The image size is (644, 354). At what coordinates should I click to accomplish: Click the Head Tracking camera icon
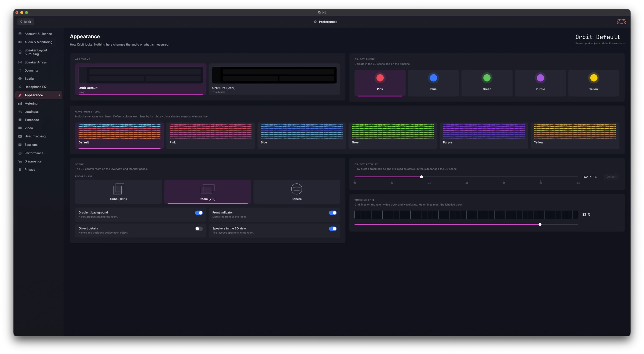pos(20,136)
